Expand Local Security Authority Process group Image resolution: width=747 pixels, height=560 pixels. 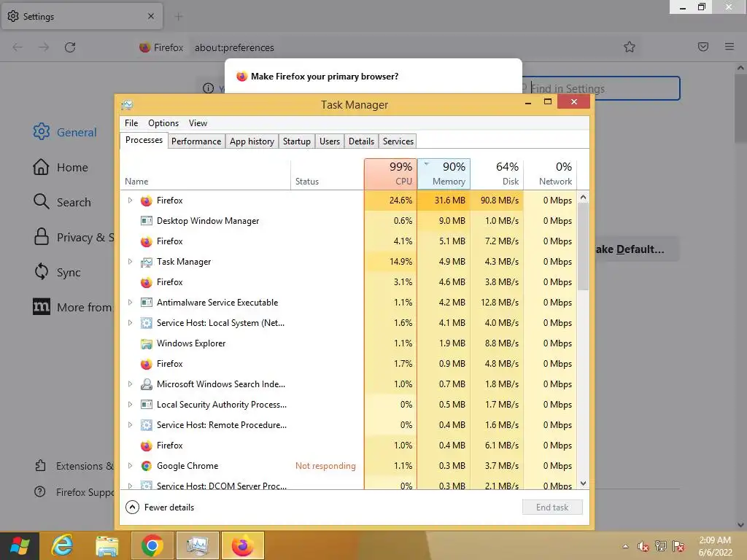pos(130,404)
